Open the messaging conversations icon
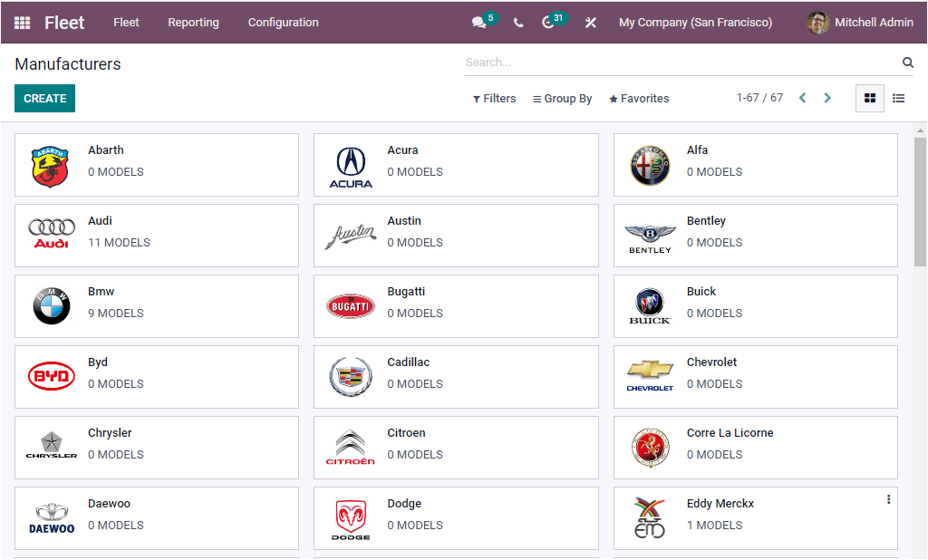The height and width of the screenshot is (560, 928). point(478,22)
